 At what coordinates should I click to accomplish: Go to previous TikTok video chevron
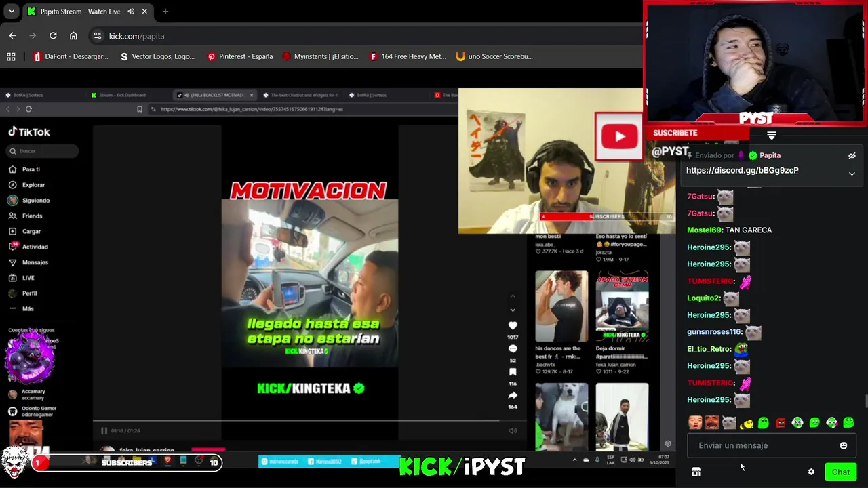(513, 296)
